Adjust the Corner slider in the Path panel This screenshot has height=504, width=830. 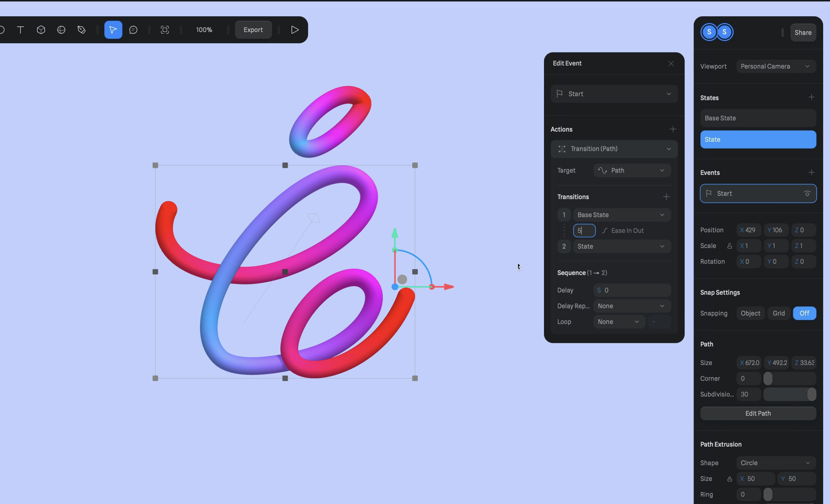[767, 378]
